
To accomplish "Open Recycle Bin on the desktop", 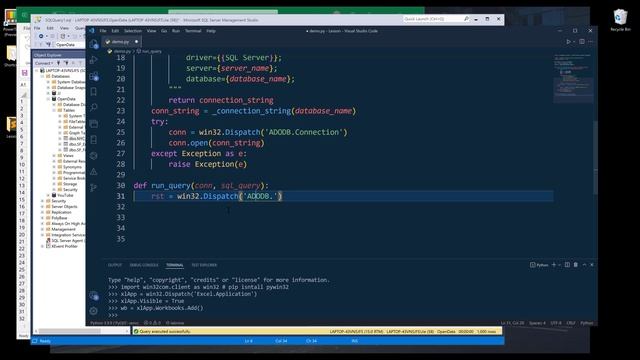I will 620,20.
